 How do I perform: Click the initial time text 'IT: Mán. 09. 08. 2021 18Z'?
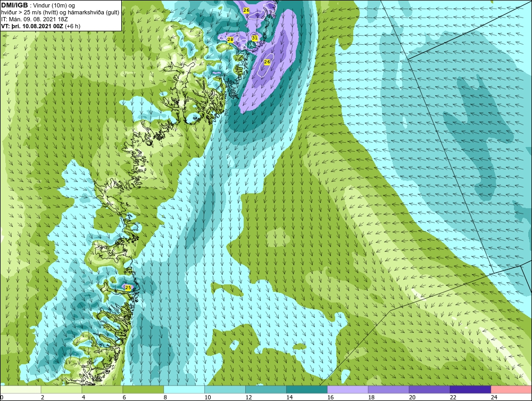[35, 19]
